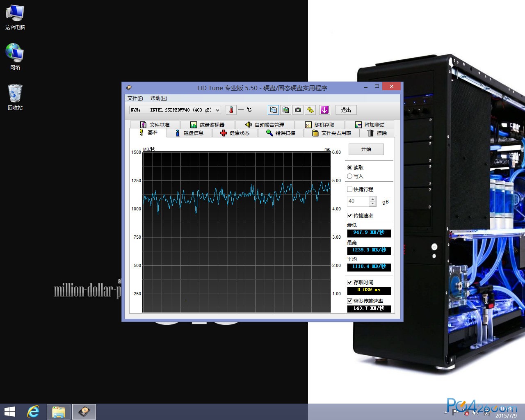The image size is (525, 420).
Task: Switch to 文件夹占用率 tab
Action: pyautogui.click(x=331, y=133)
